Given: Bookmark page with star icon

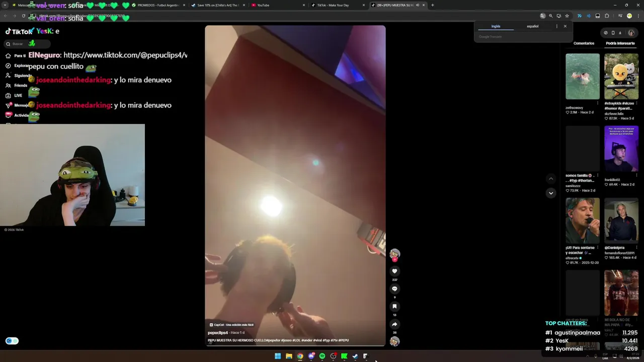Looking at the screenshot, I should [x=567, y=16].
